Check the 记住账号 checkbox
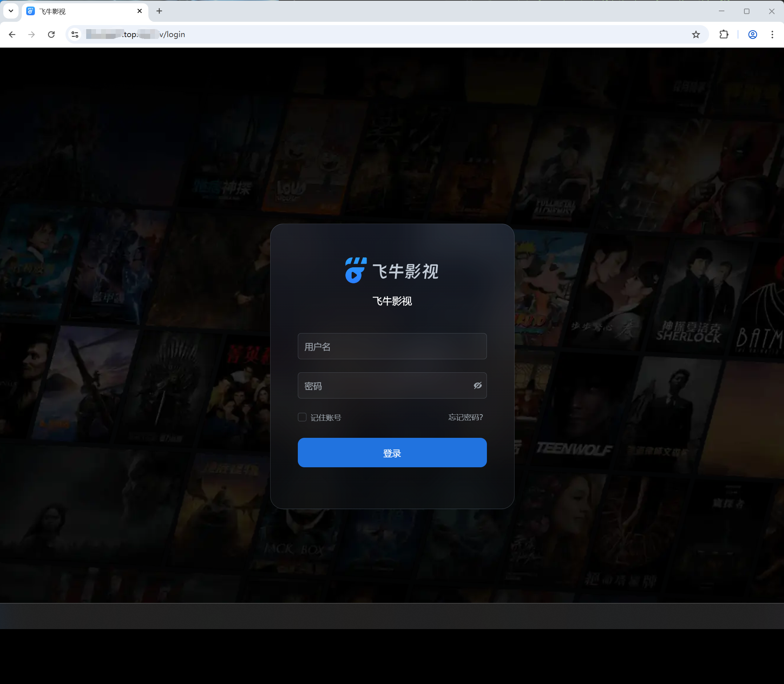Viewport: 784px width, 684px height. point(302,417)
